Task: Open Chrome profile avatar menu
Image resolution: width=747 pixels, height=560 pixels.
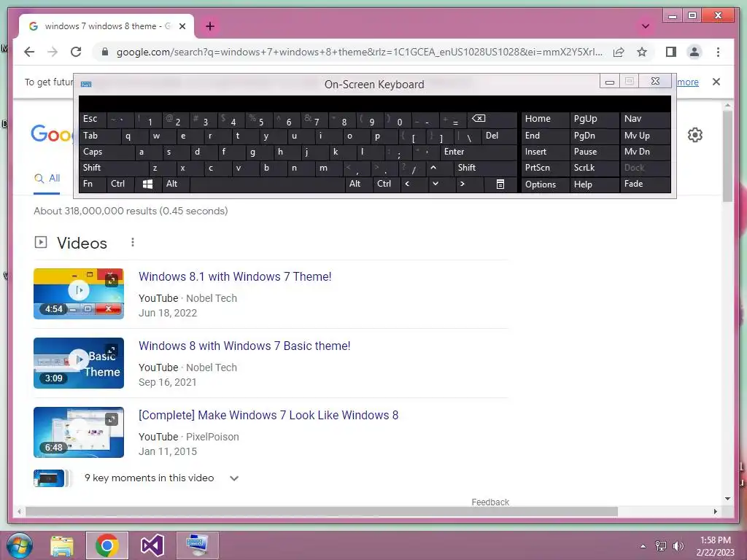Action: (x=694, y=52)
